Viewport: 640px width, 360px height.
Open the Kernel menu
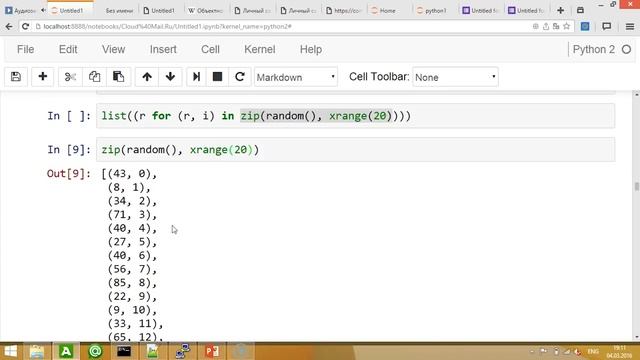(260, 49)
